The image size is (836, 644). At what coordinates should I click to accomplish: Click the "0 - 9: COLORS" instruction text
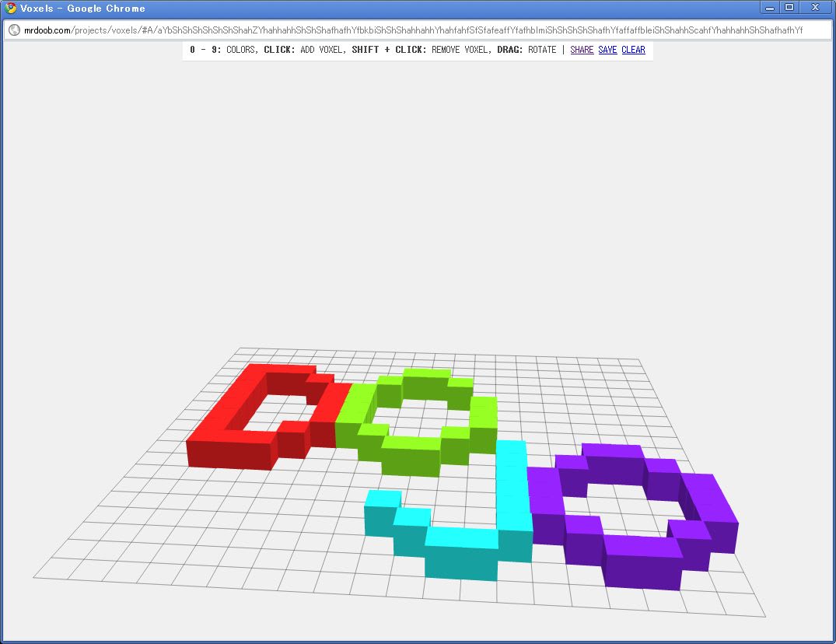[222, 50]
